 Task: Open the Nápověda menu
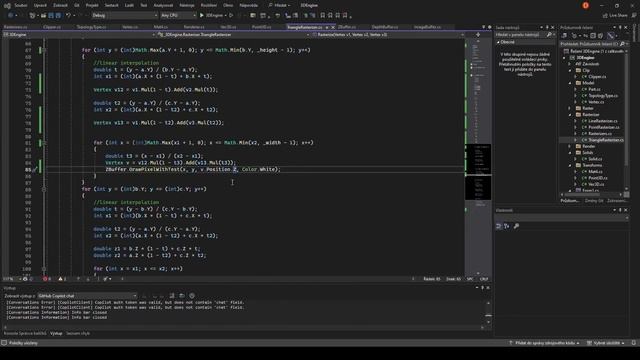(249, 5)
